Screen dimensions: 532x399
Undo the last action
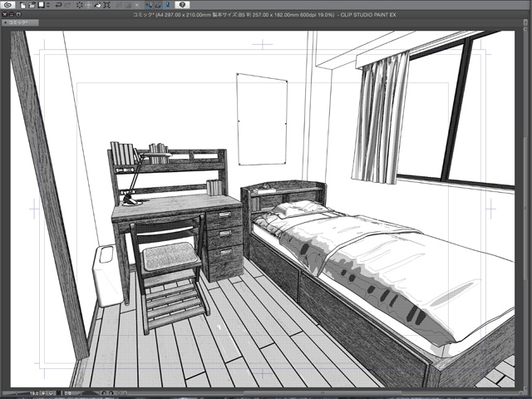click(x=58, y=5)
